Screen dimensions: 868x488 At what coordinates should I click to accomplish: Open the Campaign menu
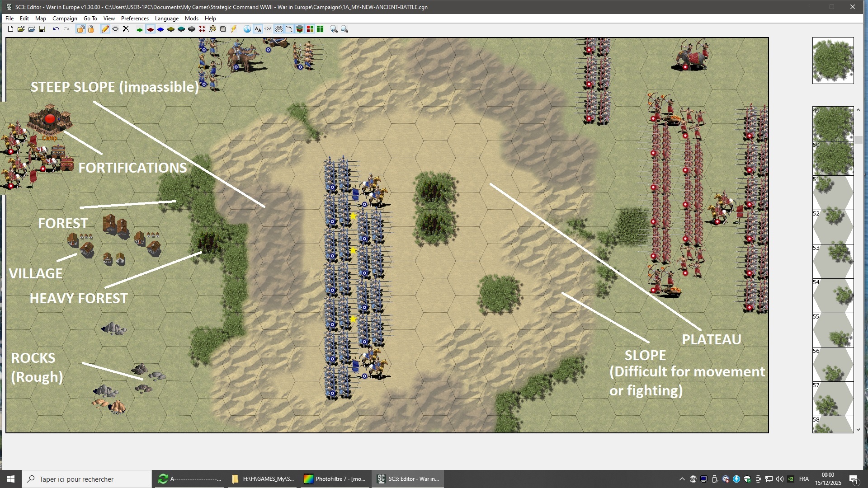coord(64,19)
